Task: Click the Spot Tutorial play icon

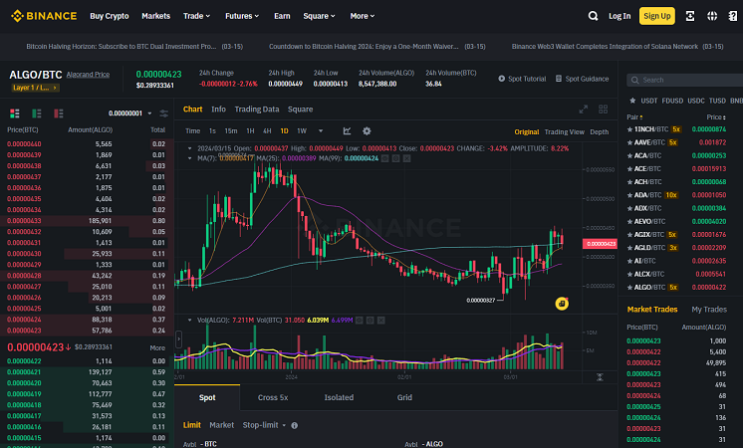Action: 501,79
